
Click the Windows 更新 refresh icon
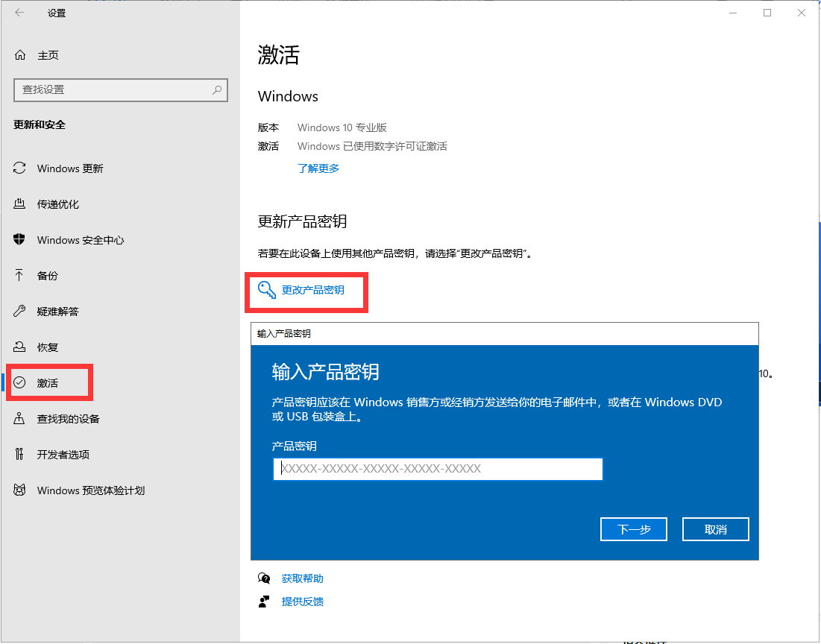coord(19,168)
